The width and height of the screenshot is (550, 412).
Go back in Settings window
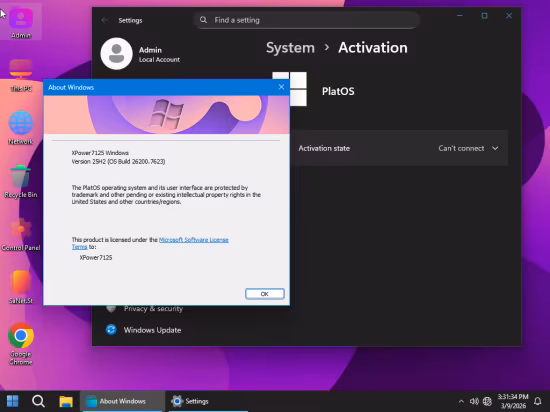[x=105, y=20]
